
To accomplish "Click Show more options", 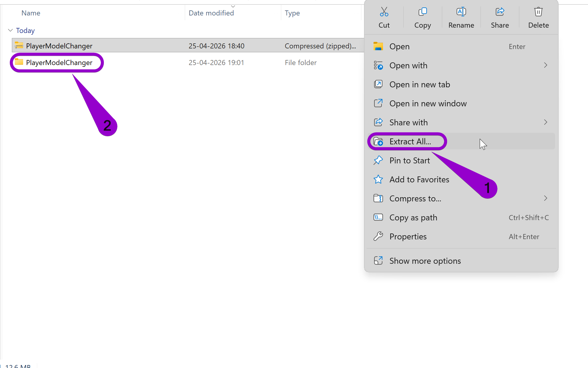I will coord(425,260).
